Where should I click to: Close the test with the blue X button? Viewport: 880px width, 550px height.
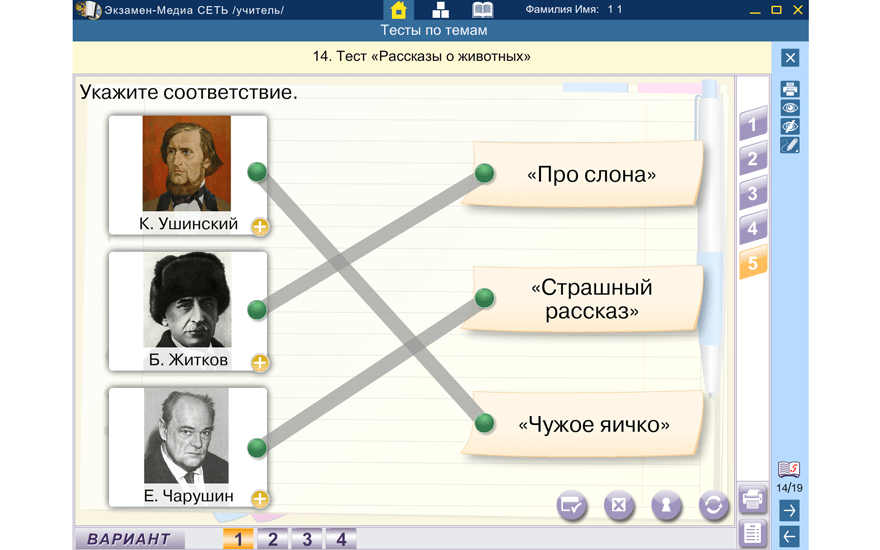790,58
